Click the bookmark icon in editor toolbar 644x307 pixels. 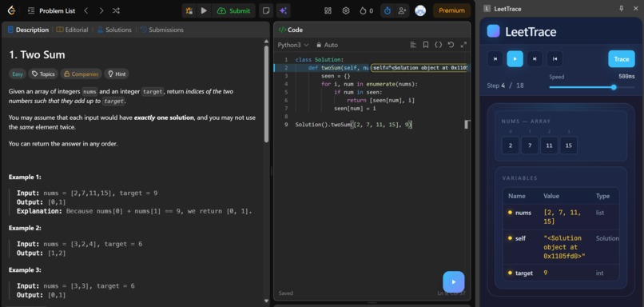(x=426, y=45)
